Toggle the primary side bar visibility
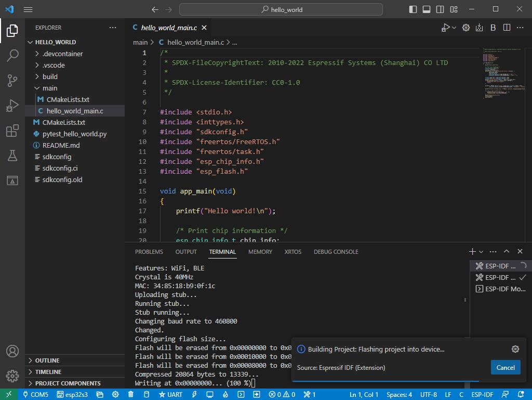Screen dimensions: 532x400 (x=413, y=9)
